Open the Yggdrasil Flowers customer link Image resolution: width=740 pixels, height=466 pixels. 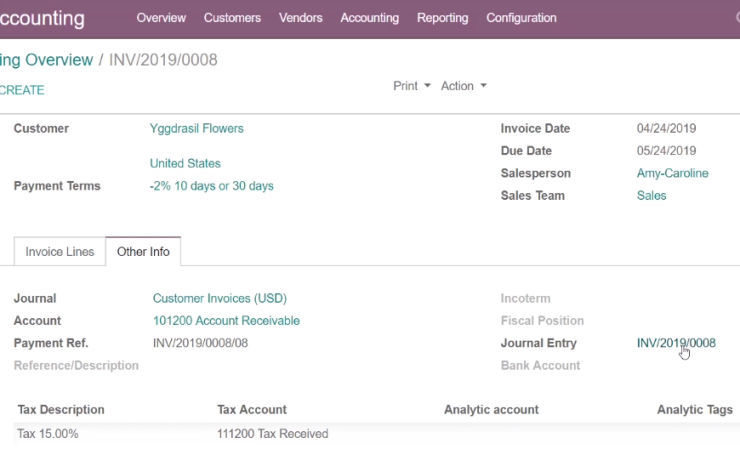tap(197, 128)
